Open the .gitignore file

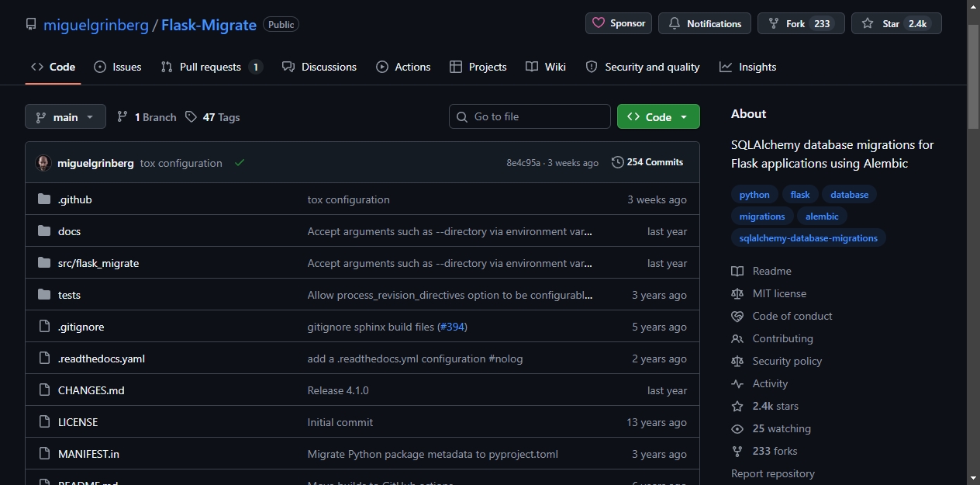81,327
